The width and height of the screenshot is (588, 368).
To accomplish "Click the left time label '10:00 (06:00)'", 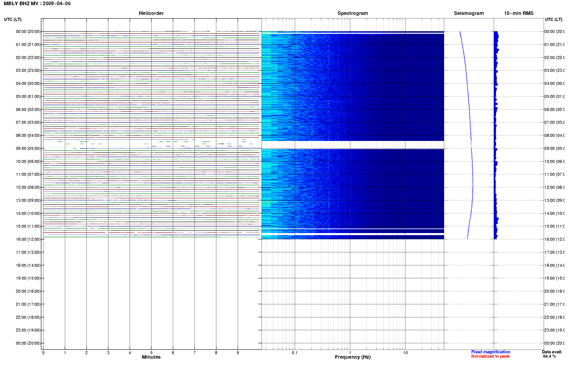I will pyautogui.click(x=28, y=162).
